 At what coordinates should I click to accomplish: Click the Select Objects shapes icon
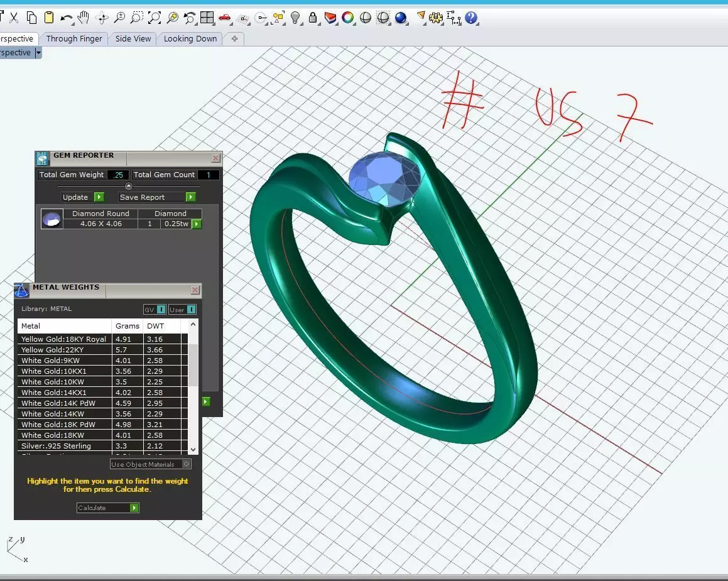click(278, 18)
